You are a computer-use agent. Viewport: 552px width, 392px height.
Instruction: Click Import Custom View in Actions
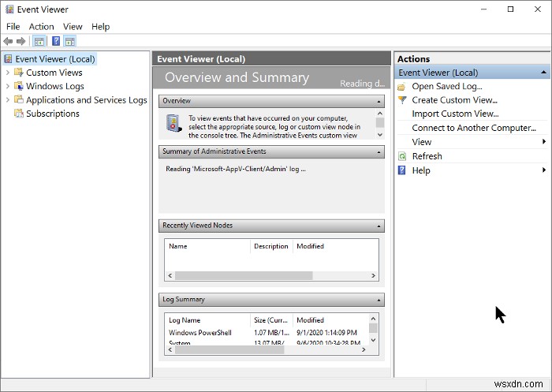pos(455,114)
